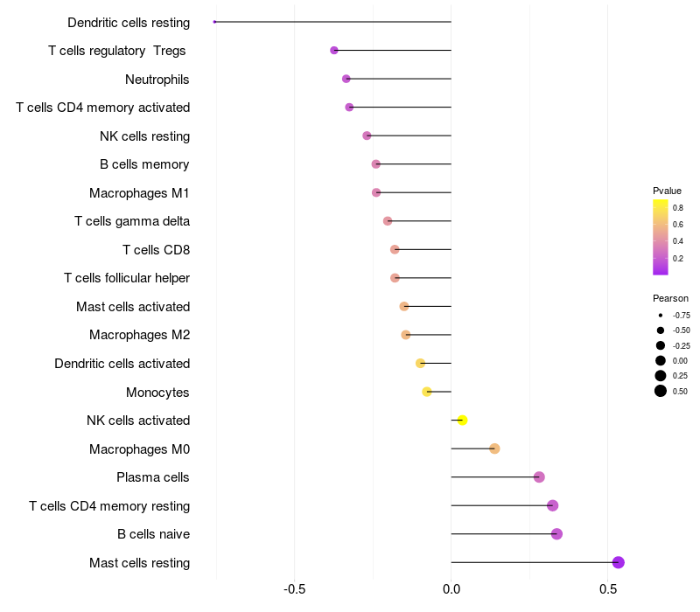
Task: Click the Monocytes yellow dot
Action: click(427, 392)
